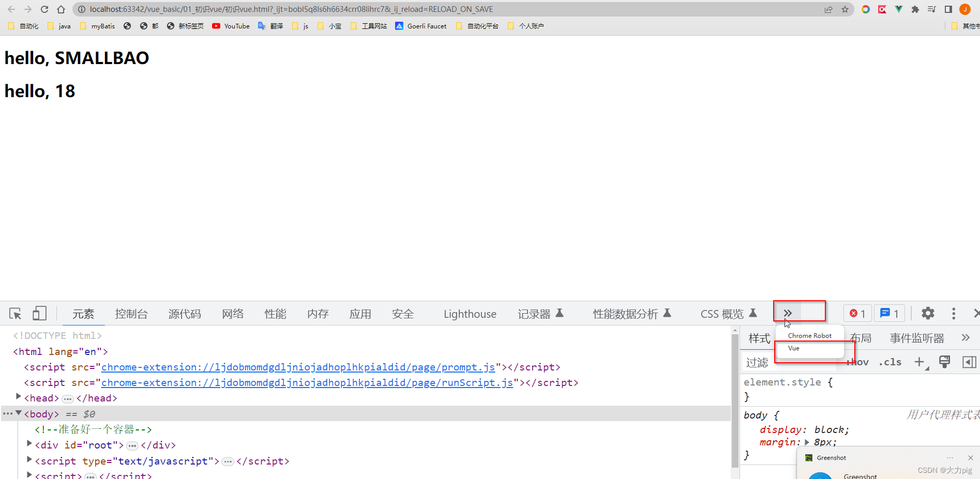This screenshot has height=479, width=980.
Task: Toggle element classes with .cls
Action: coord(889,362)
